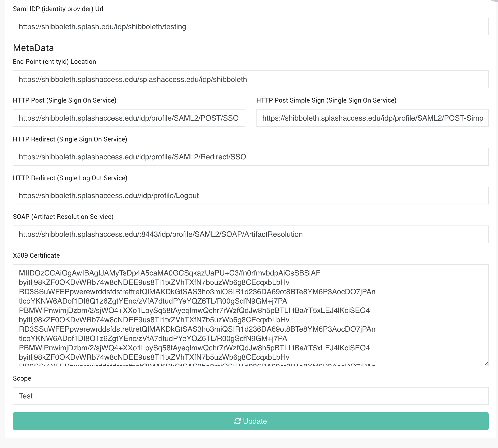Click inside the X509 Certificate textarea
This screenshot has height=448, width=498.
[x=250, y=315]
